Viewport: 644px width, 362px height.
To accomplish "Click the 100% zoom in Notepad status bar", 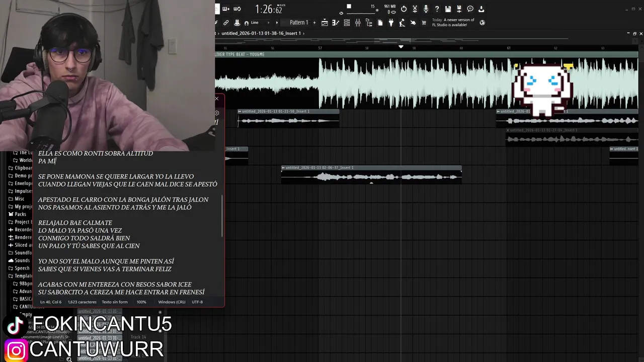I will pyautogui.click(x=141, y=302).
